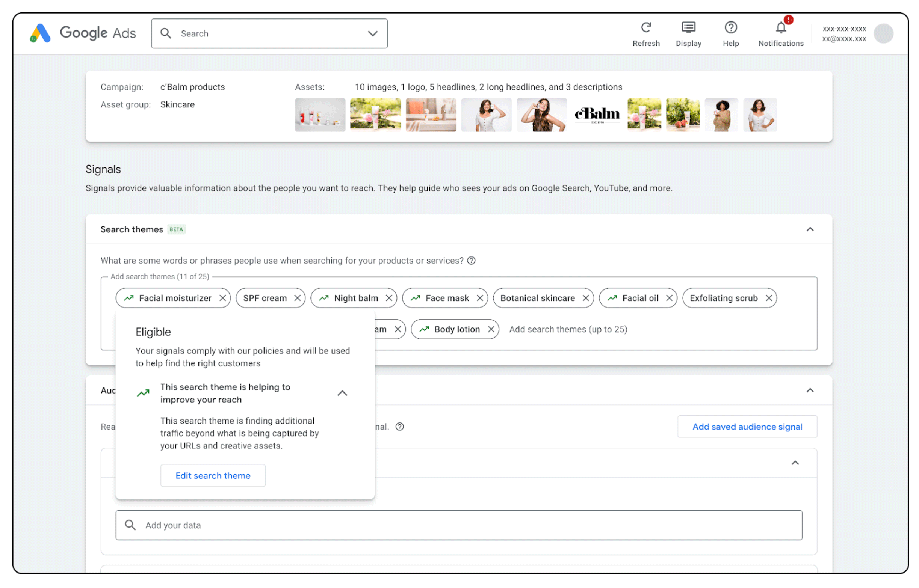Click the magnifier icon in Add your data

[130, 525]
